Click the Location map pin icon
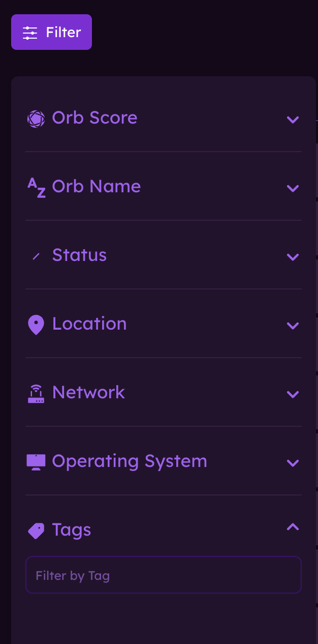318x644 pixels. tap(36, 325)
